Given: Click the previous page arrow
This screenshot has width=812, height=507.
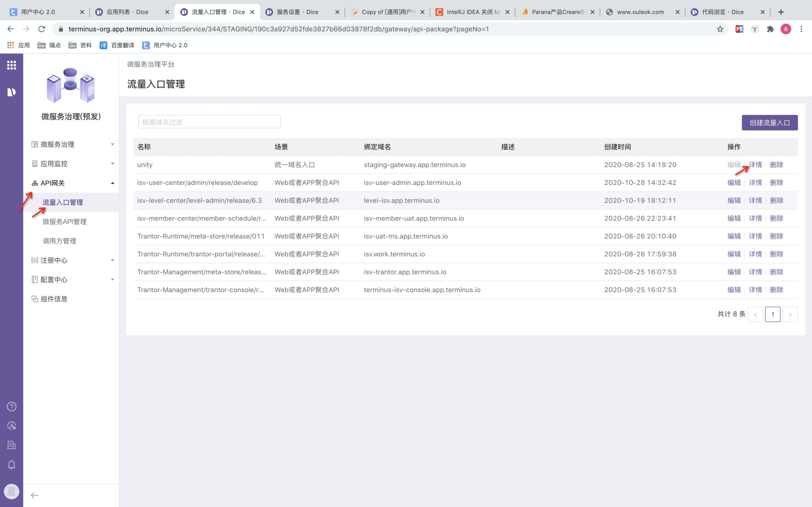Looking at the screenshot, I should (x=755, y=314).
